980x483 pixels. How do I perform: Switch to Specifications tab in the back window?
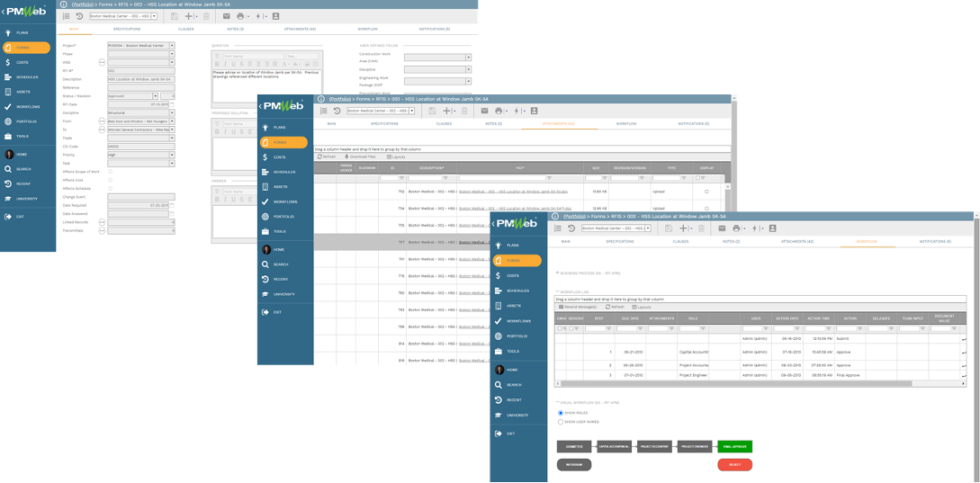pos(127,29)
